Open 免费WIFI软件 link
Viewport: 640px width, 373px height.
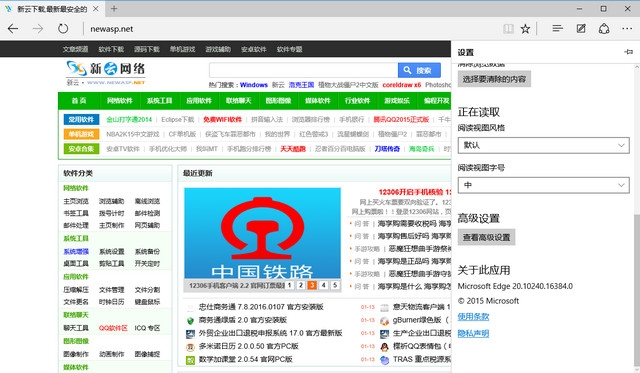(x=222, y=120)
